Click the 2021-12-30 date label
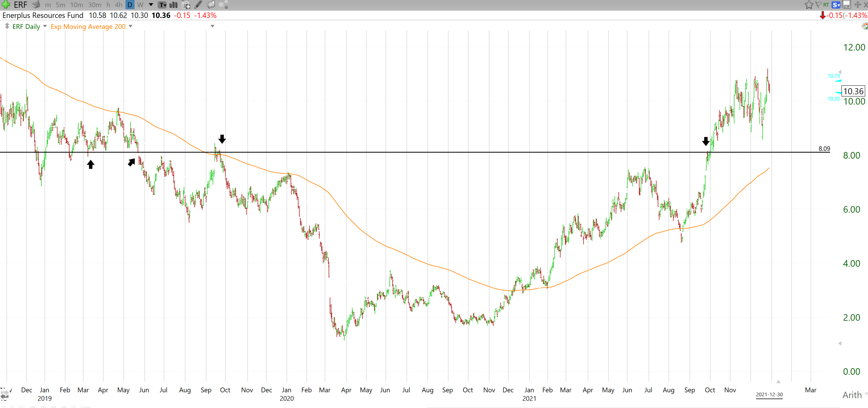Screen dimensions: 868x408 (x=769, y=395)
